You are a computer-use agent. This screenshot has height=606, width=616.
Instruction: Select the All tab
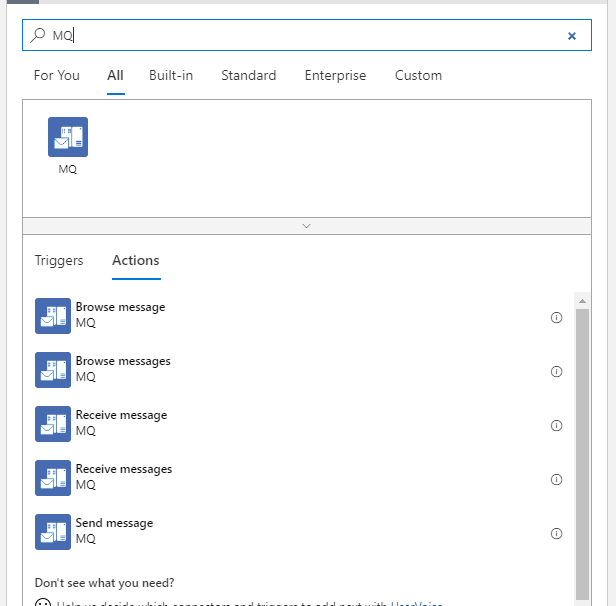pyautogui.click(x=116, y=75)
